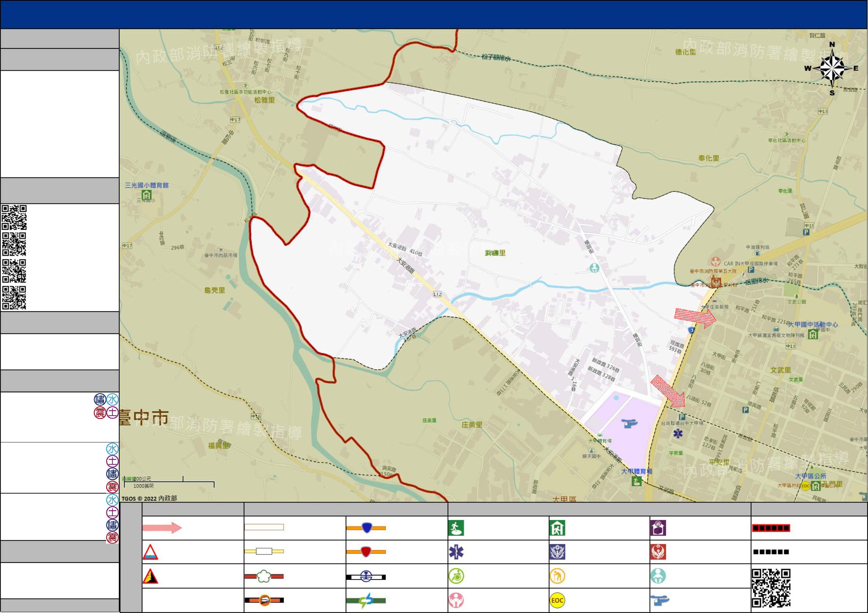This screenshot has height=613, width=868.
Task: Click the red fire department legend icon
Action: (658, 552)
